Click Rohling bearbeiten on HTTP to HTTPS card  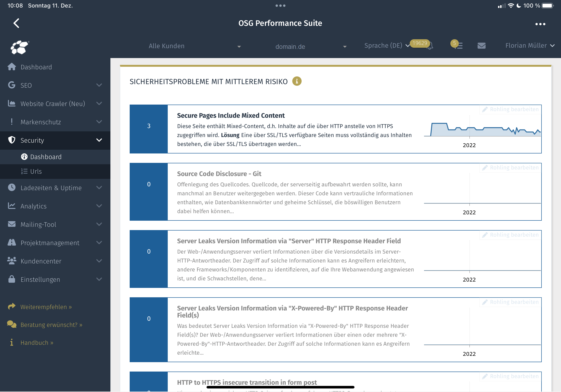510,376
